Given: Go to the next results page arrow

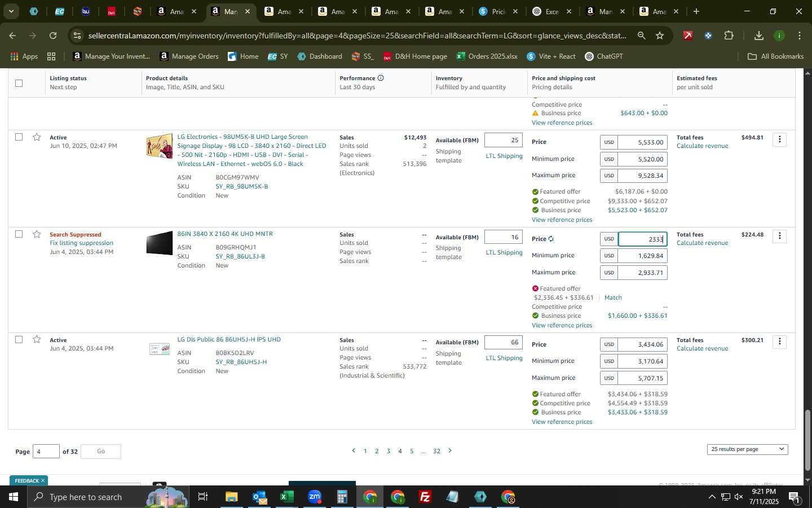Looking at the screenshot, I should tap(450, 450).
